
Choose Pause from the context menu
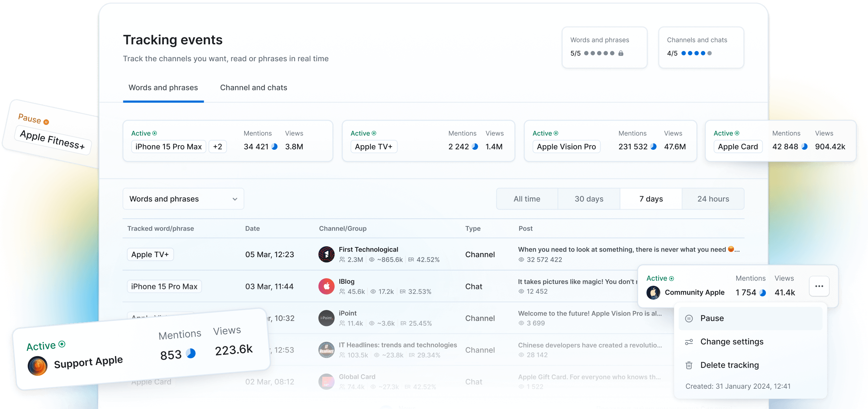(712, 318)
